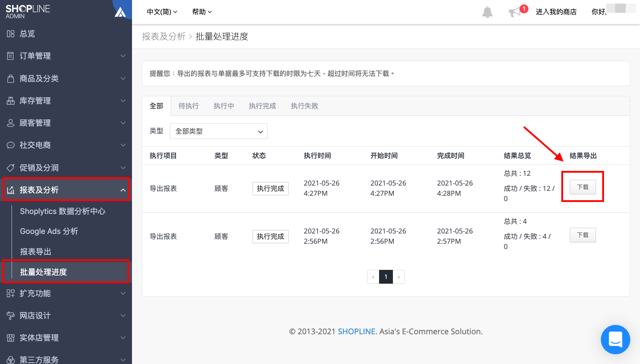Switch to the 执行完成 tab
This screenshot has width=640, height=364.
click(262, 106)
